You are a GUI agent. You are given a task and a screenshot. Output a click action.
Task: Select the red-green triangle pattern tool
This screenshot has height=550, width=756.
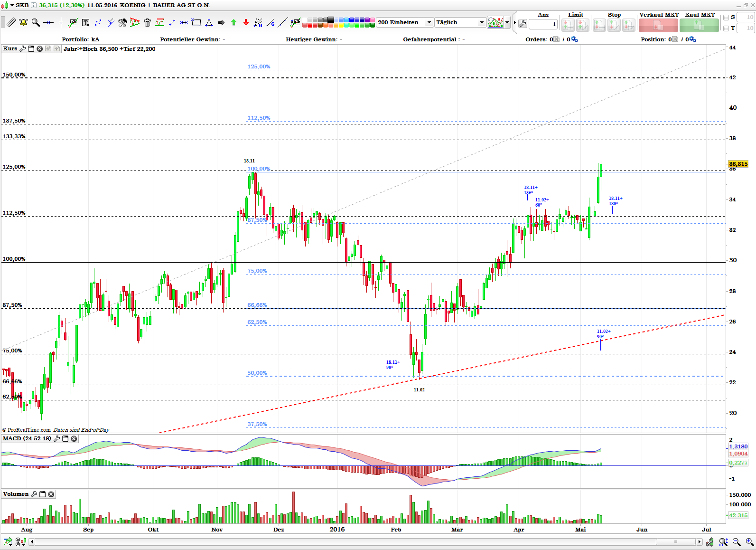135,22
